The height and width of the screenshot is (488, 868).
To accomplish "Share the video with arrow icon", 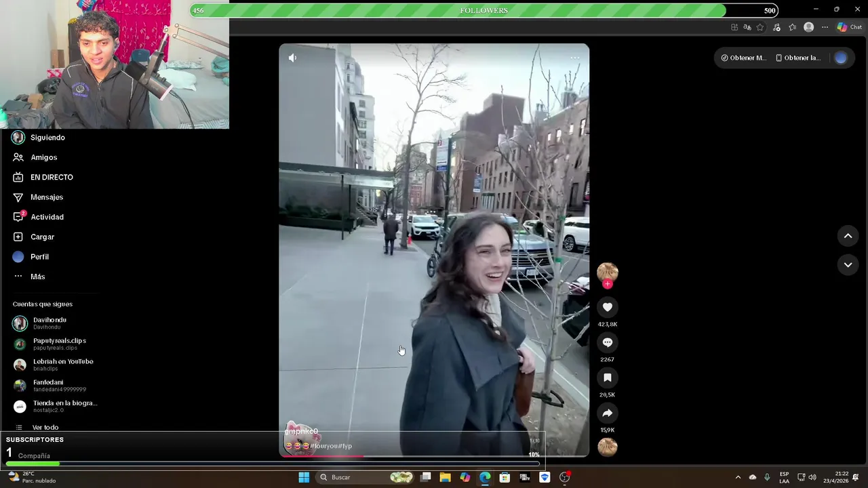I will point(608,413).
